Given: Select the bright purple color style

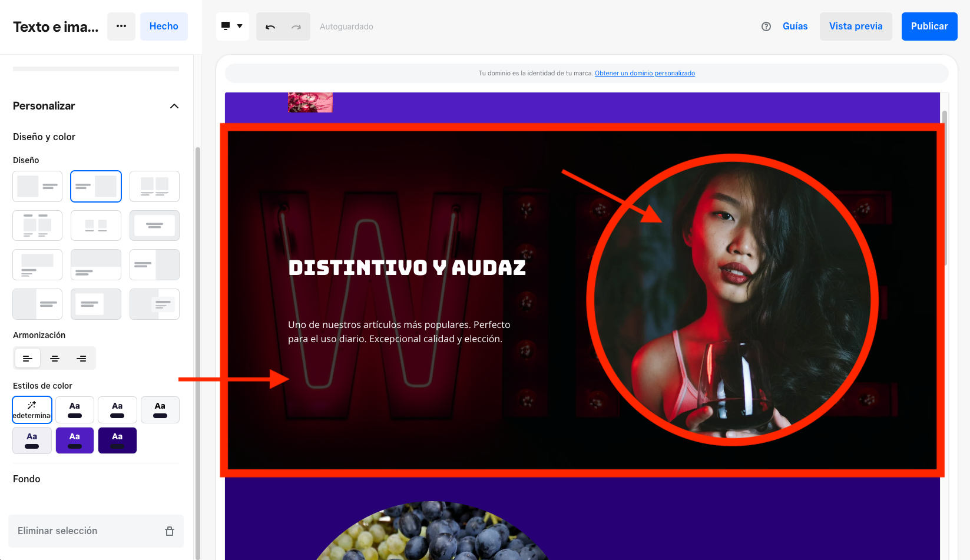Looking at the screenshot, I should (x=75, y=440).
